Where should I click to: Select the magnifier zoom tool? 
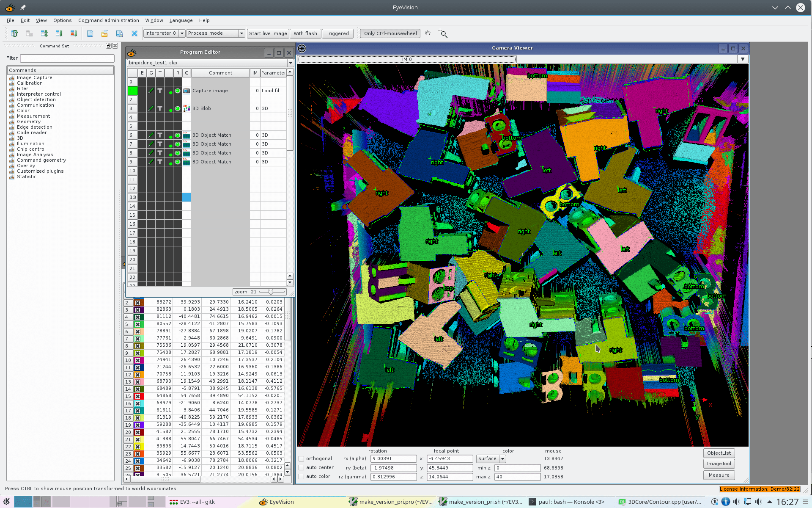coord(443,33)
